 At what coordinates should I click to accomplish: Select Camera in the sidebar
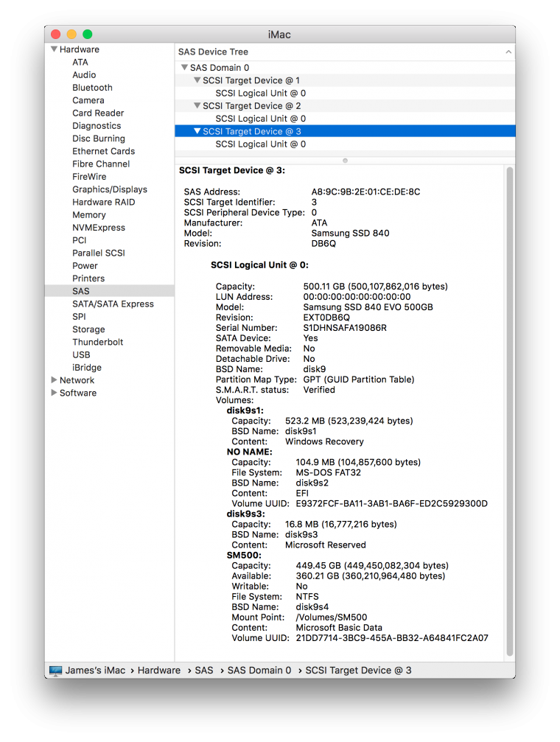[x=88, y=100]
